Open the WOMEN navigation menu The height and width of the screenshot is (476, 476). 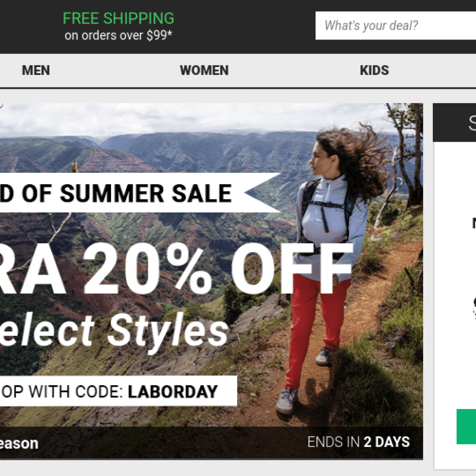(204, 71)
